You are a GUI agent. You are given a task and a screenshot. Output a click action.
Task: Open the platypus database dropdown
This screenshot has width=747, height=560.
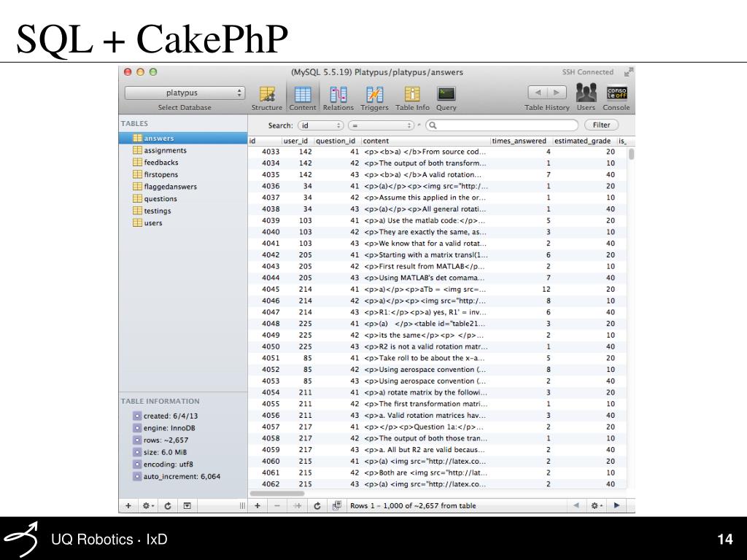point(185,93)
